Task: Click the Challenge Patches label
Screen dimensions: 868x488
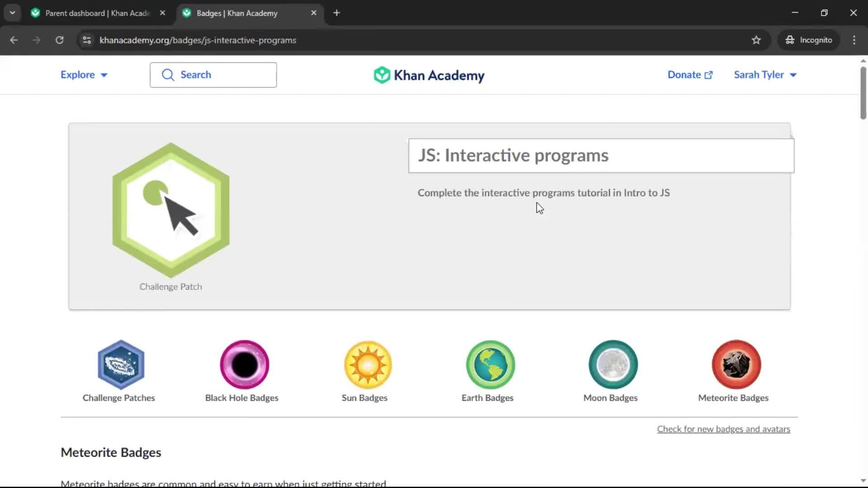Action: pyautogui.click(x=118, y=398)
